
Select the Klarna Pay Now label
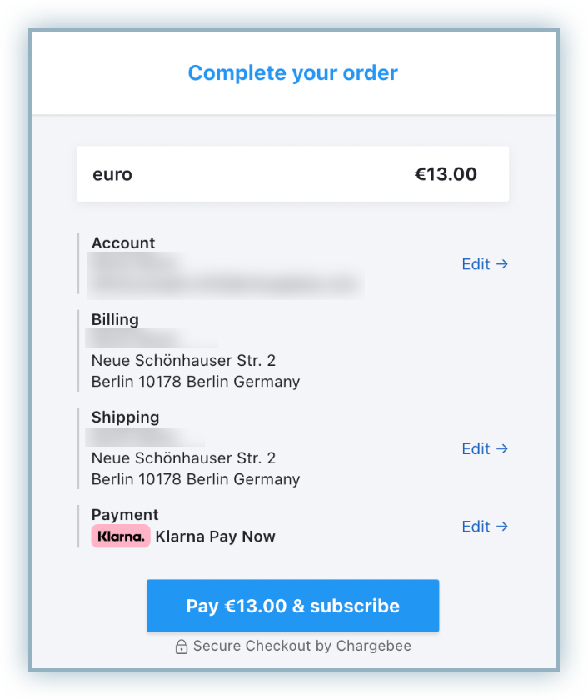[215, 537]
